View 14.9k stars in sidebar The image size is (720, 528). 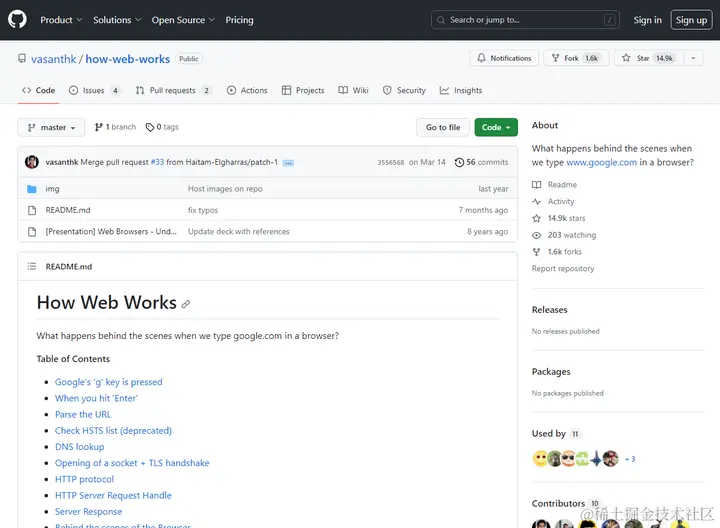tap(559, 218)
